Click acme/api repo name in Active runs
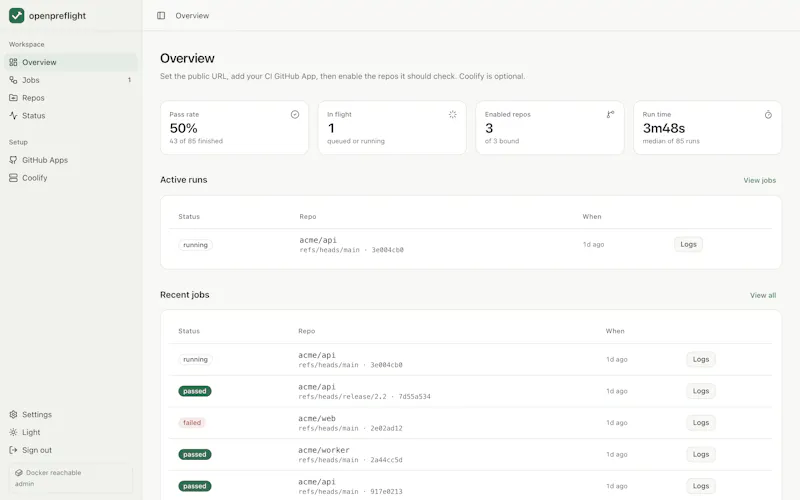This screenshot has width=800, height=500. tap(318, 240)
